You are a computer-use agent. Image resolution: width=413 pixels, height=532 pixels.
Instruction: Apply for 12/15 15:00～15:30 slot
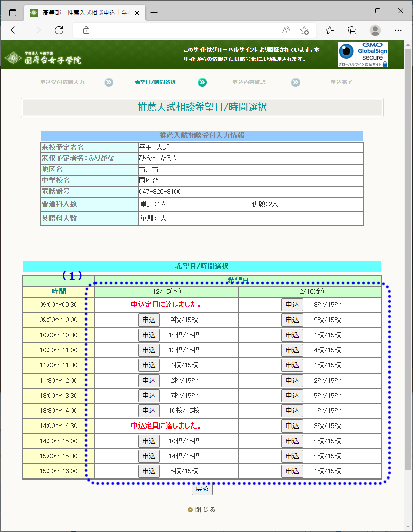click(x=149, y=456)
